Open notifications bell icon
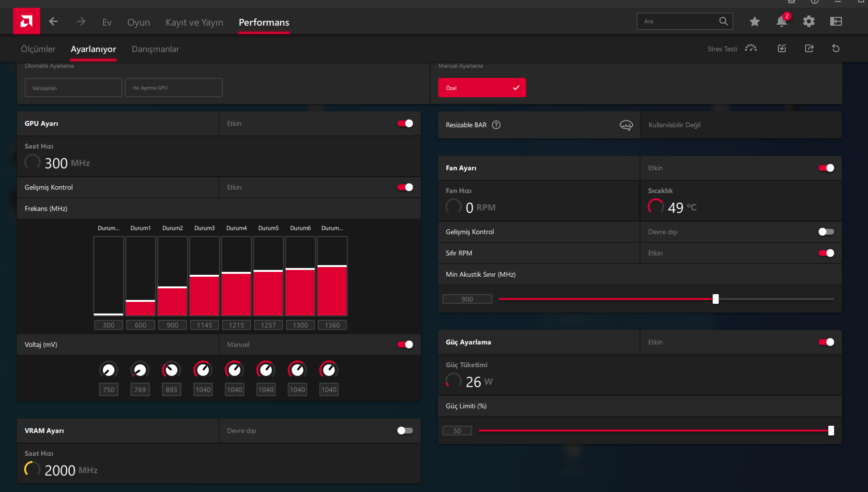Image resolution: width=868 pixels, height=492 pixels. 781,21
